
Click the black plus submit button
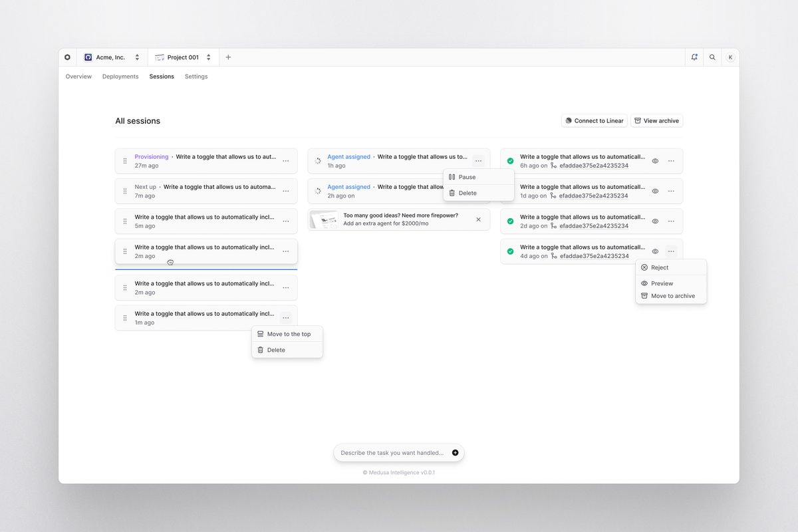tap(456, 453)
